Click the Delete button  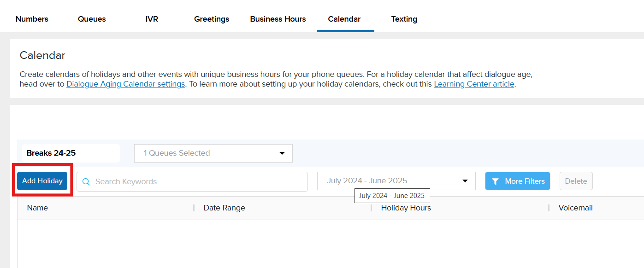[x=576, y=181]
